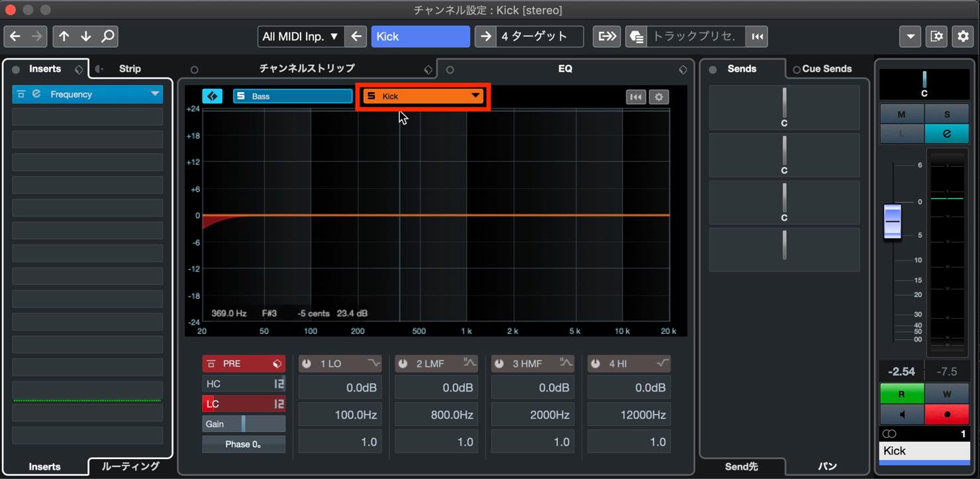
Task: Enable the 1 LO band power button
Action: click(x=307, y=364)
